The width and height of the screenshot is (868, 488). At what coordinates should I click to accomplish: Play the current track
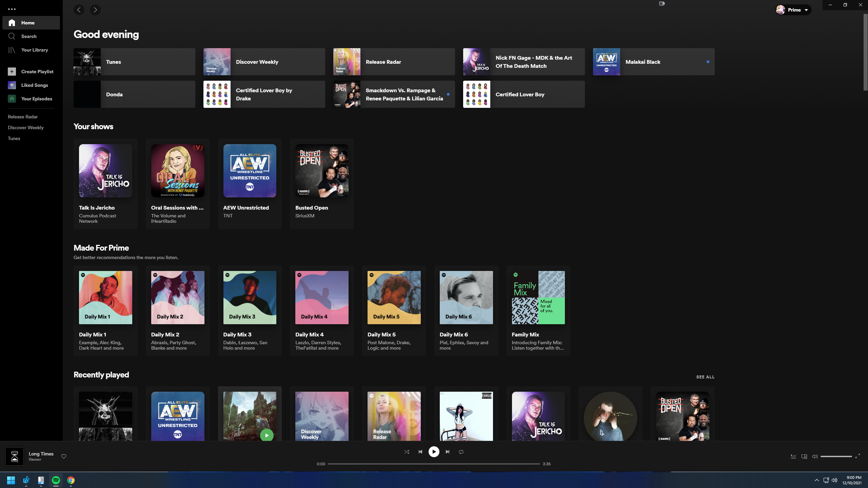click(x=434, y=452)
